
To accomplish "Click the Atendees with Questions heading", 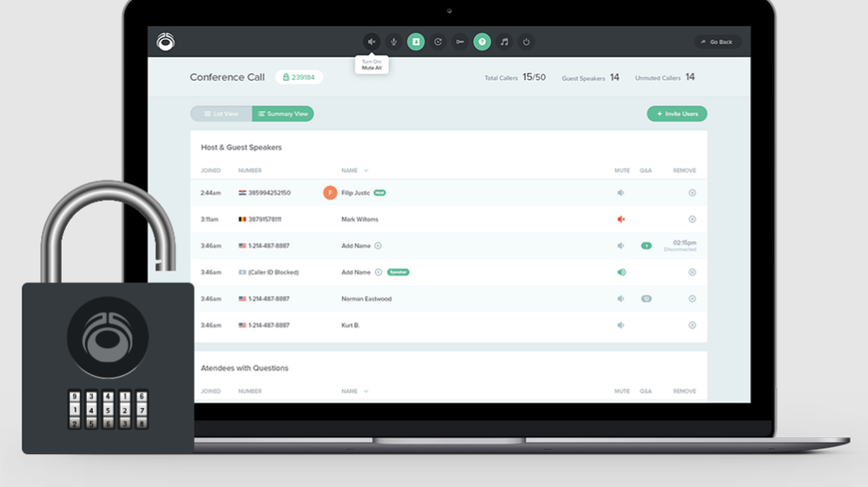I will pyautogui.click(x=245, y=368).
